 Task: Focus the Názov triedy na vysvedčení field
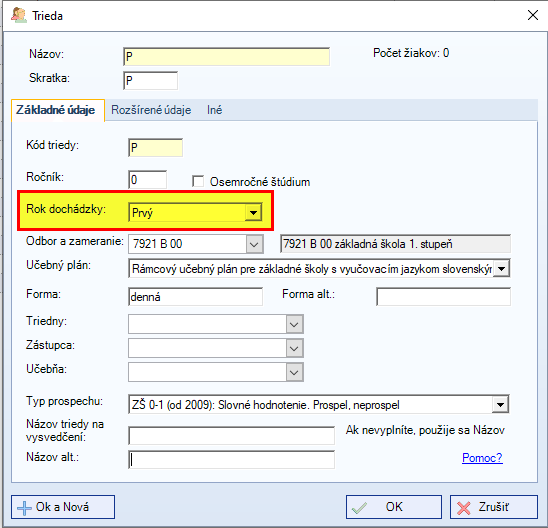click(231, 435)
